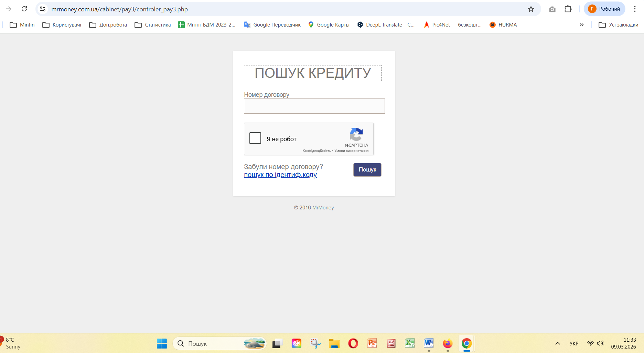The image size is (644, 353).
Task: Click the forward navigation arrow
Action: tap(9, 9)
